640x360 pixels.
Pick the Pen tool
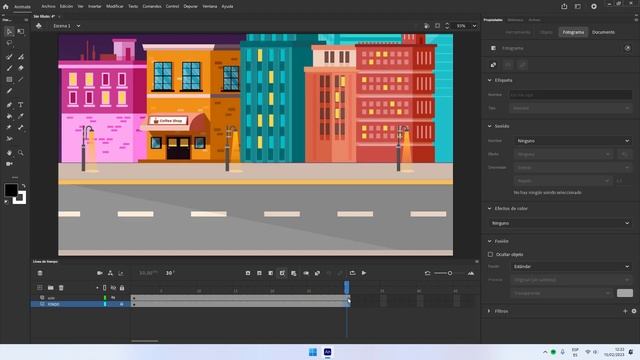9,105
